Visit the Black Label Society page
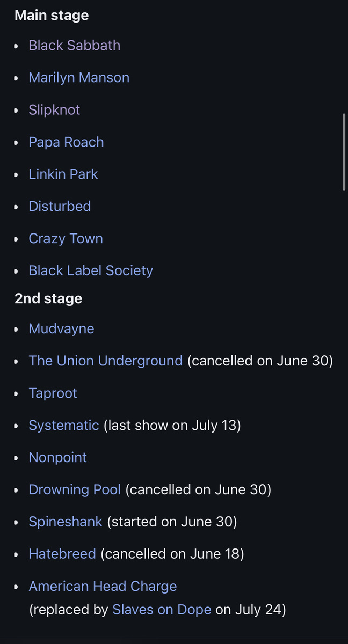 pos(91,271)
